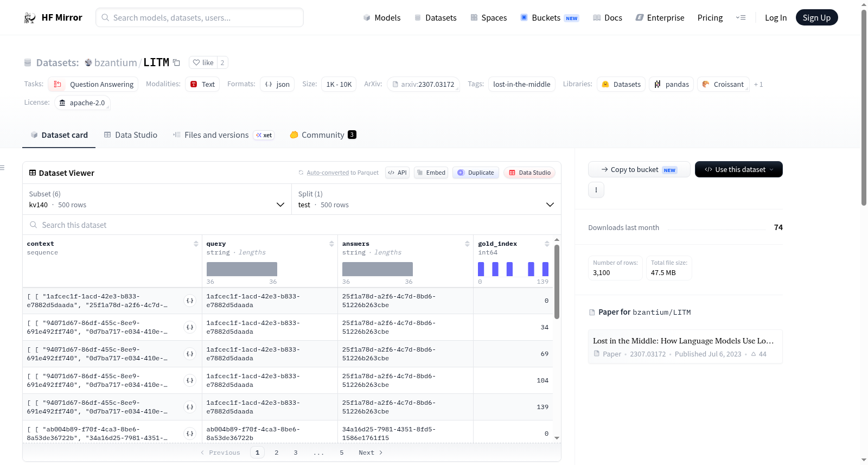868x465 pixels.
Task: Open the more navigation menu icon
Action: 741,18
